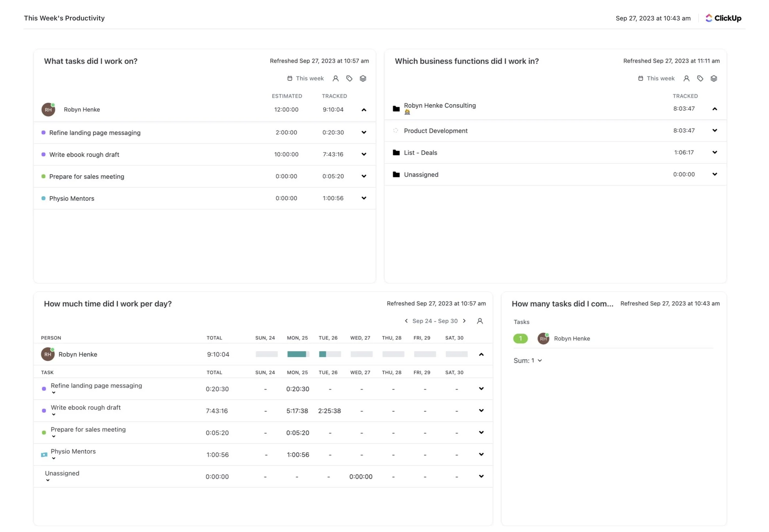Viewport: 769px width, 532px height.
Task: Click Monday's time bar for Robyn Henke
Action: click(298, 354)
